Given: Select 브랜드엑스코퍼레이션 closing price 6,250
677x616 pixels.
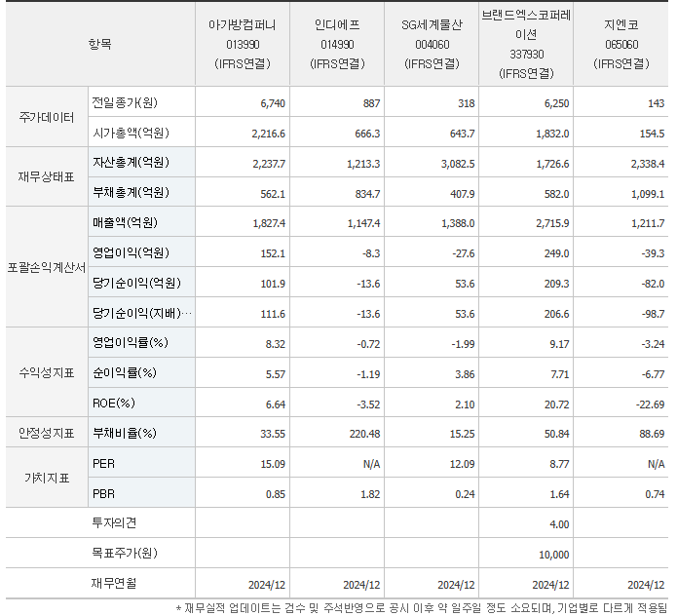Looking at the screenshot, I should pyautogui.click(x=556, y=103).
